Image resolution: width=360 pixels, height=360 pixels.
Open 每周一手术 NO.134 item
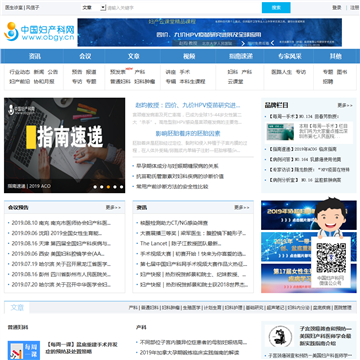point(304,116)
